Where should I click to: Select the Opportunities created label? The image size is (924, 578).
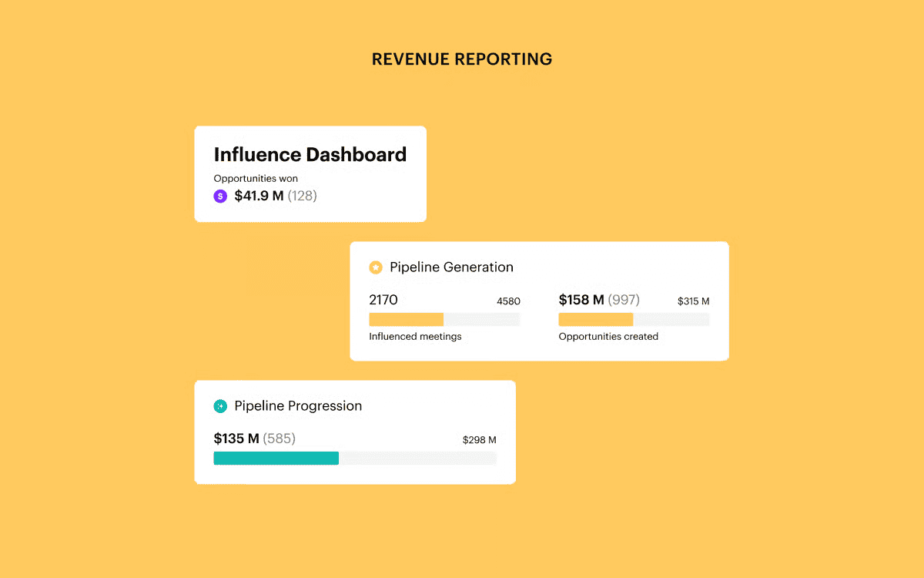click(608, 337)
